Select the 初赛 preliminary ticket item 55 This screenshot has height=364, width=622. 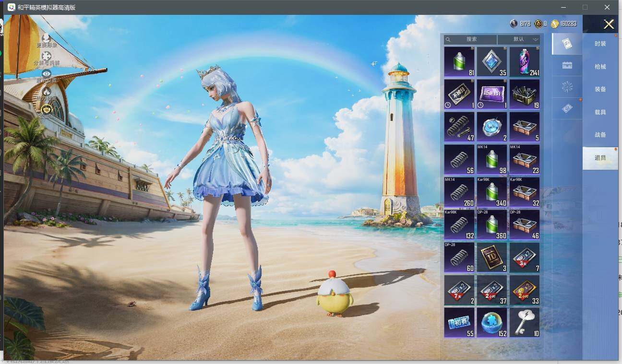459,323
